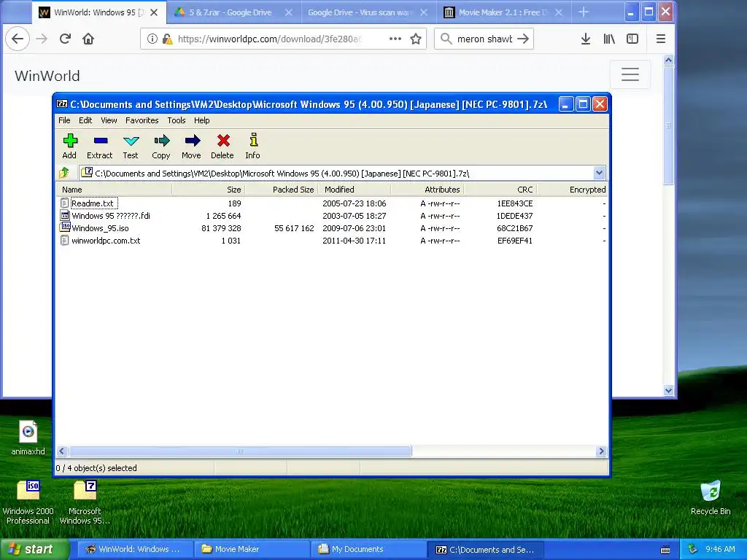
Task: Sort by Modified column header
Action: (354, 190)
